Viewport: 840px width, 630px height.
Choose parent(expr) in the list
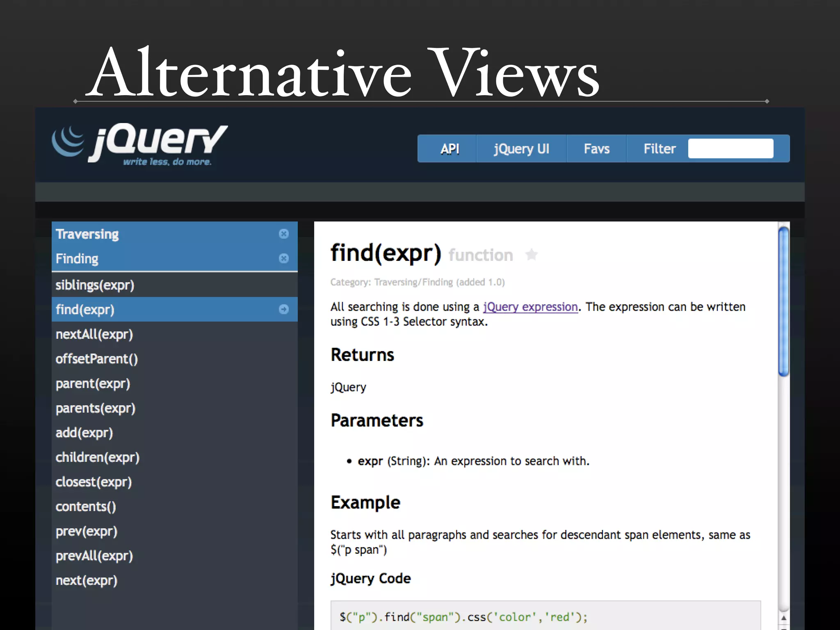coord(174,383)
